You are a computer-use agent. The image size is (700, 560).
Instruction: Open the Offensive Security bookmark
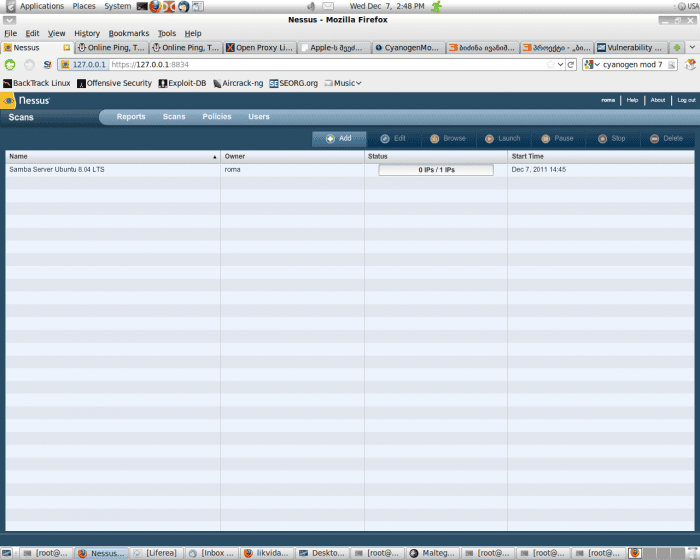[x=115, y=84]
